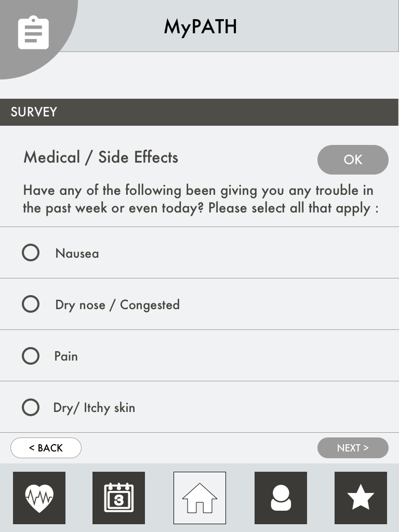This screenshot has height=532, width=399.
Task: Open the star favorites icon
Action: [x=361, y=498]
